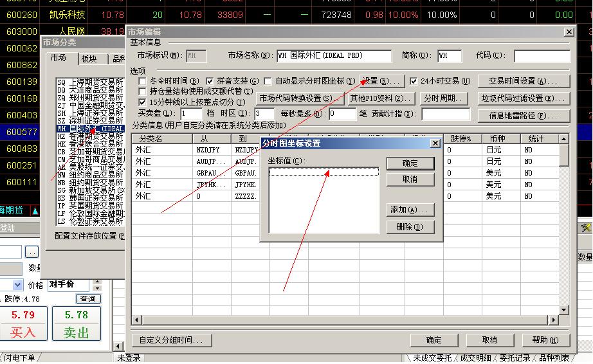This screenshot has width=593, height=364.
Task: Close the 市场编辑 dialog window
Action: click(569, 32)
